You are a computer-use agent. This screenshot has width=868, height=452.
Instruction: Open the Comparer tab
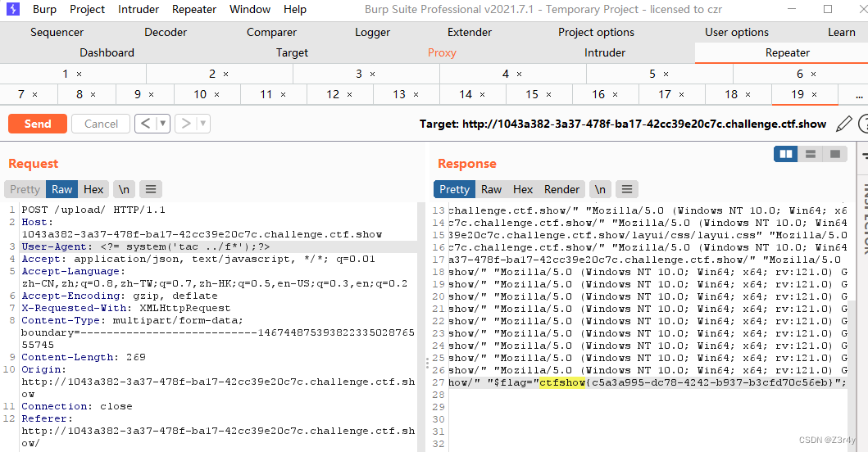(x=271, y=32)
